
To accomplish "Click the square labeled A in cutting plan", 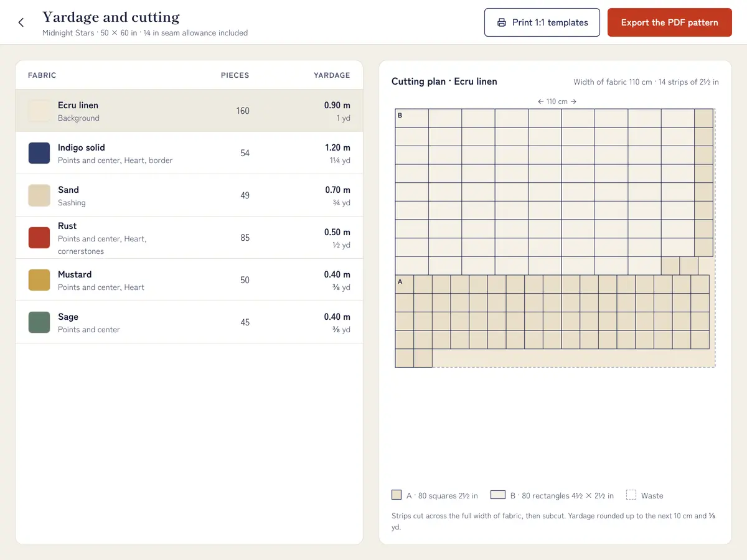I will pos(405,284).
